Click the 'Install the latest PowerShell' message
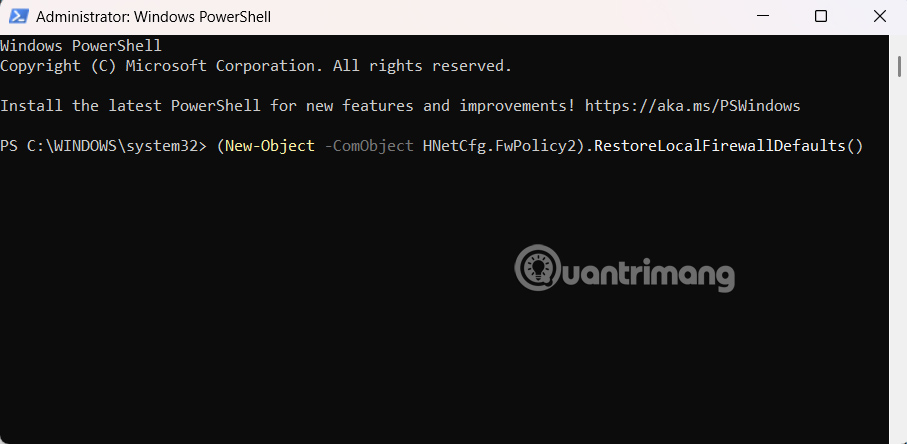This screenshot has width=907, height=444. 288,106
